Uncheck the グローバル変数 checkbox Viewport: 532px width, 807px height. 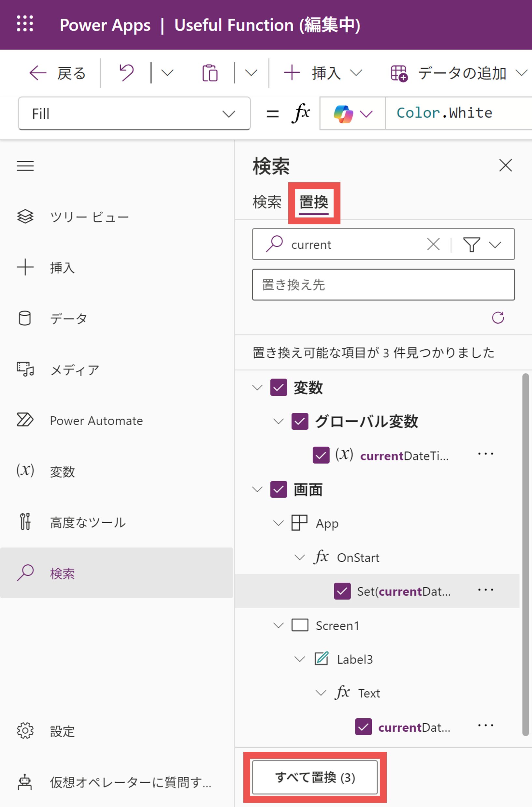pos(300,421)
